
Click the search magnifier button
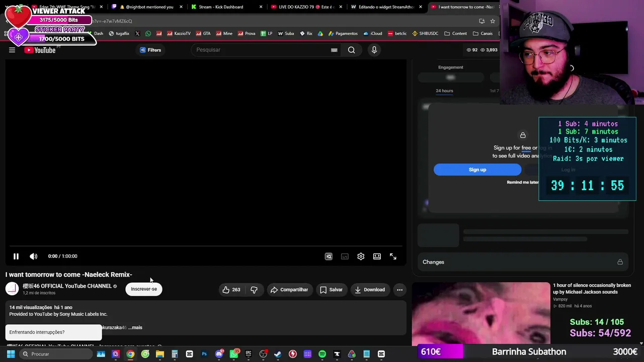pyautogui.click(x=352, y=50)
